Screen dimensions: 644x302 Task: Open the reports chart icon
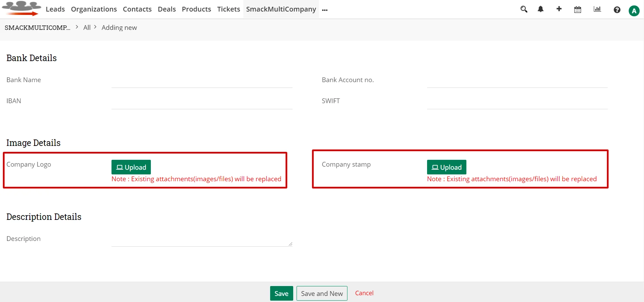(x=597, y=9)
